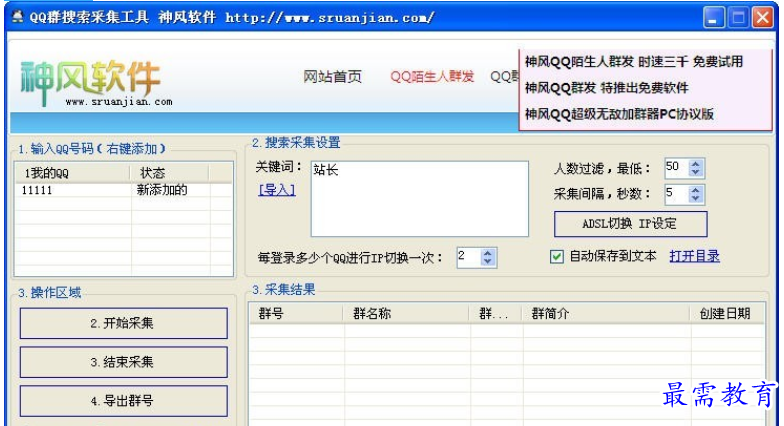Toggle 自动保存到文本 checkbox

556,257
